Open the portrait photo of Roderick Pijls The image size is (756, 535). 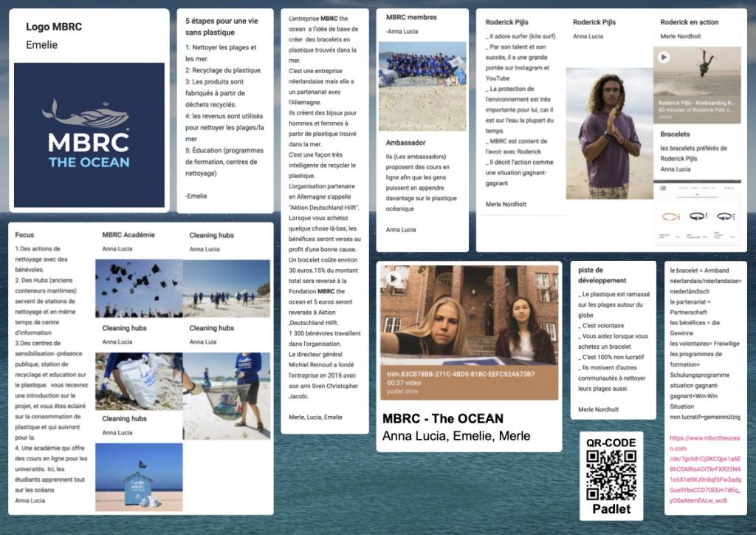(609, 134)
